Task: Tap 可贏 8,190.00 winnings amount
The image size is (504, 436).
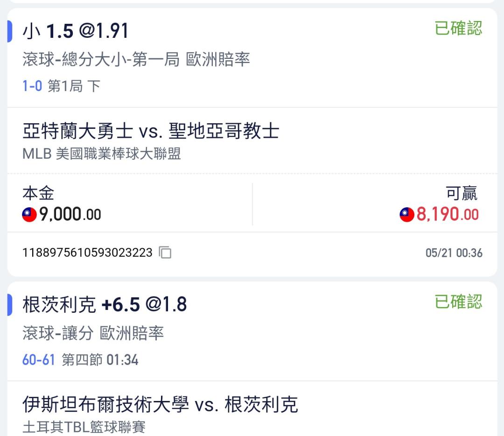Action: coord(448,214)
